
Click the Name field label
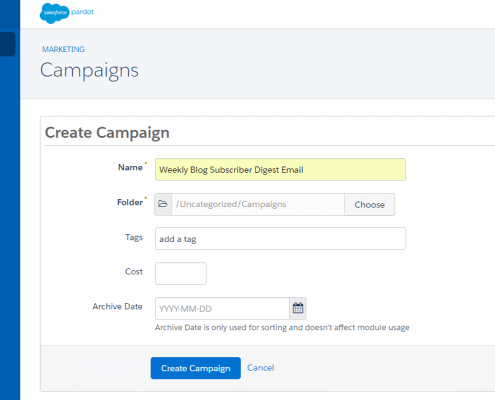[x=130, y=167]
